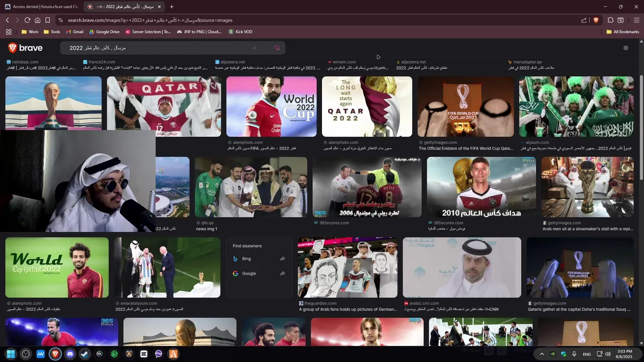Click the emaratalyoum.com source label
Viewport: 644px width, 362px height.
[x=139, y=303]
